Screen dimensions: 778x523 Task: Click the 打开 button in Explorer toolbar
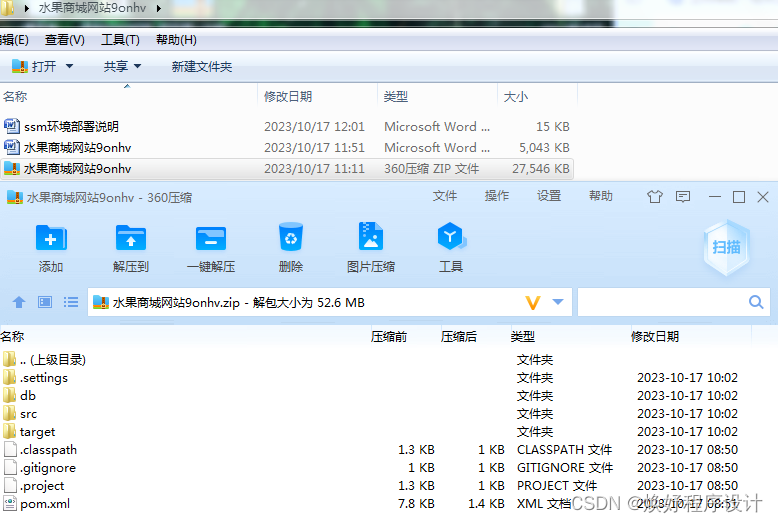coord(34,66)
